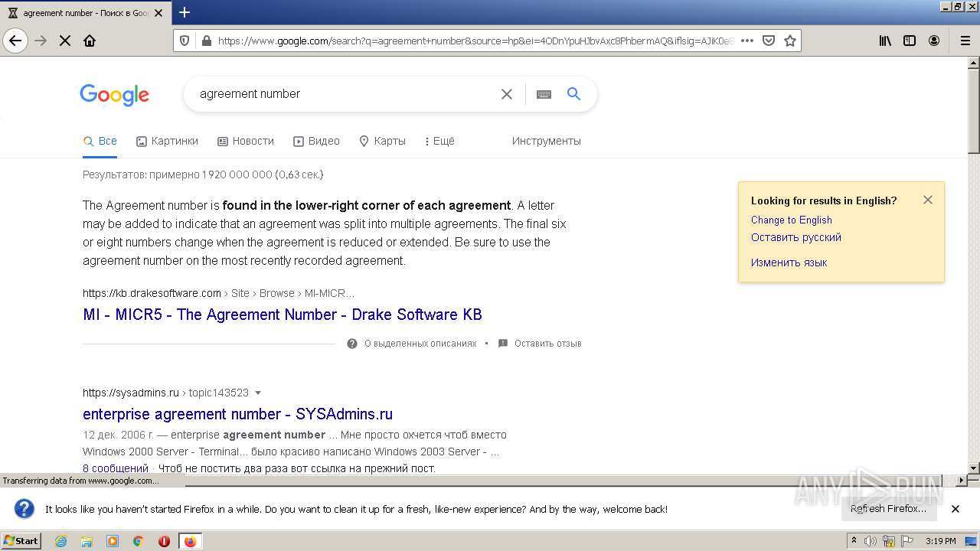Choose Change to English option
This screenshot has height=551, width=980.
(792, 220)
